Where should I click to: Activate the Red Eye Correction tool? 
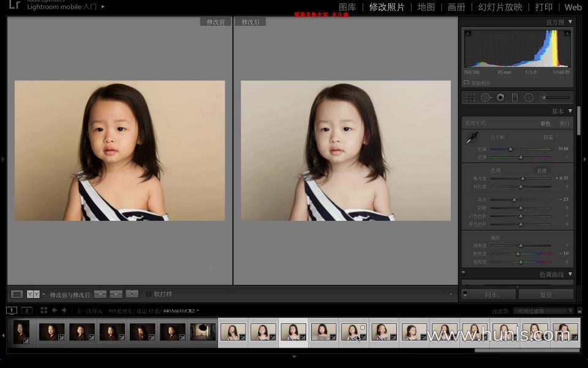pos(500,98)
